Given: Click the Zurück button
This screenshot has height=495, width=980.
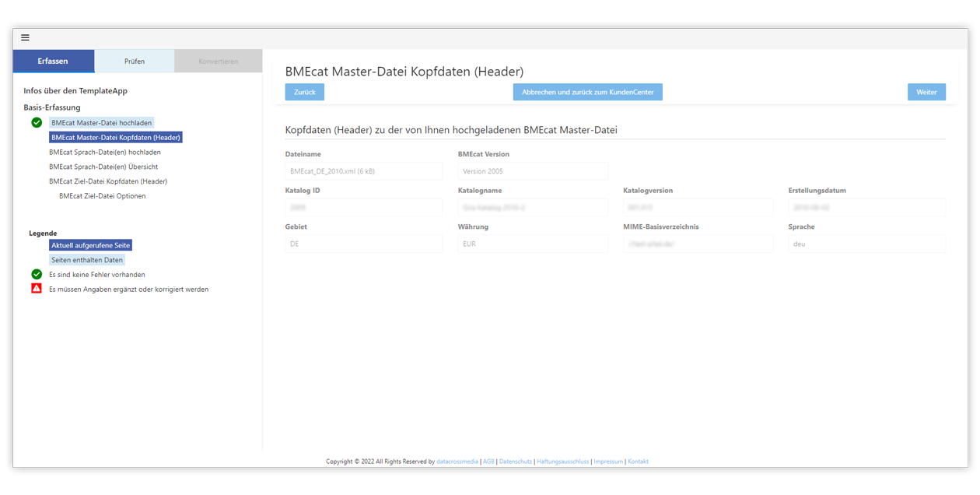Looking at the screenshot, I should pos(305,92).
